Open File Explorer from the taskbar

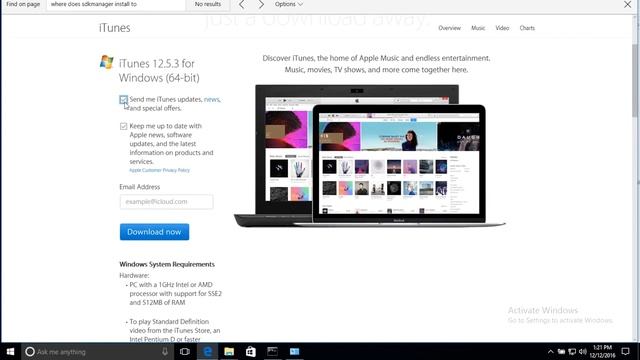[229, 351]
